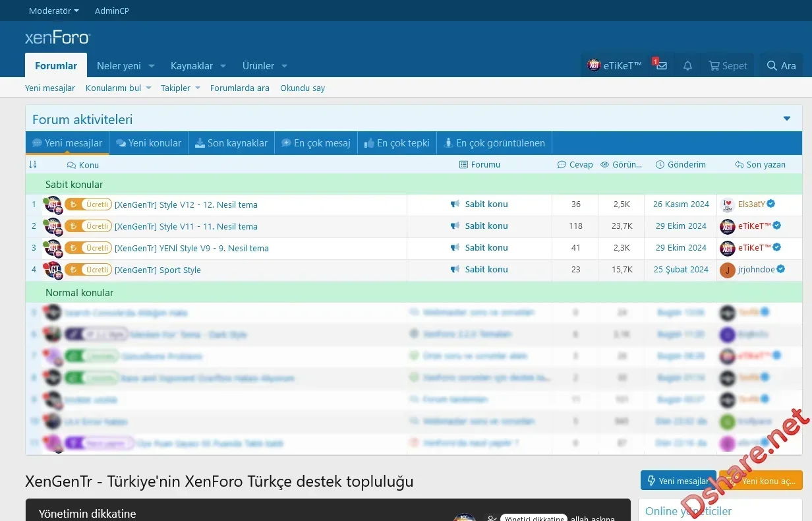Click the bell alerts icon

[x=687, y=65]
